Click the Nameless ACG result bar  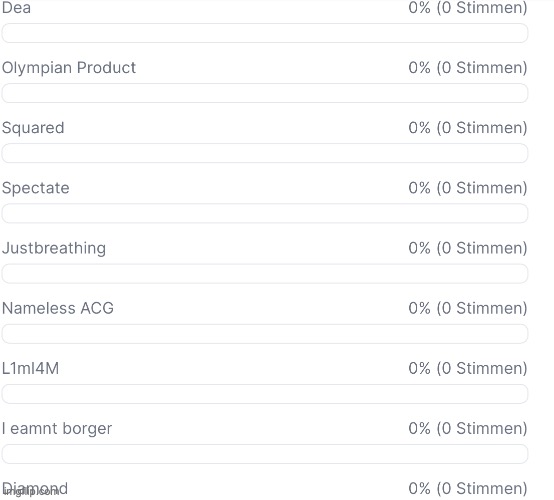coord(265,334)
